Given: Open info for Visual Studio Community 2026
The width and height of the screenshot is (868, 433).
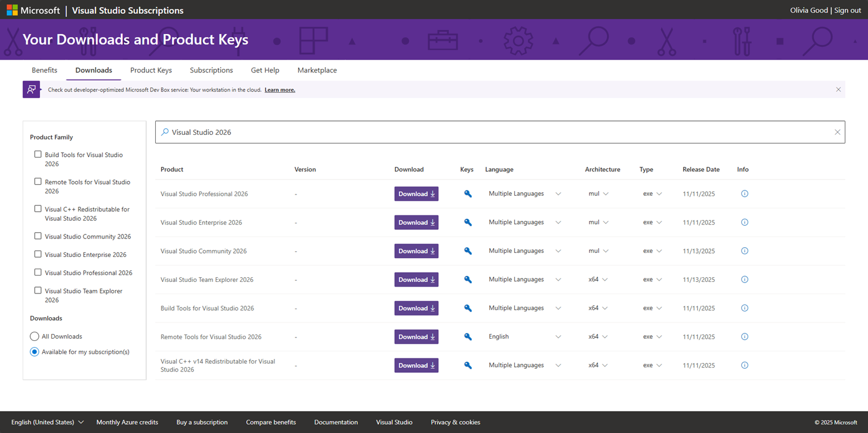Looking at the screenshot, I should point(744,251).
